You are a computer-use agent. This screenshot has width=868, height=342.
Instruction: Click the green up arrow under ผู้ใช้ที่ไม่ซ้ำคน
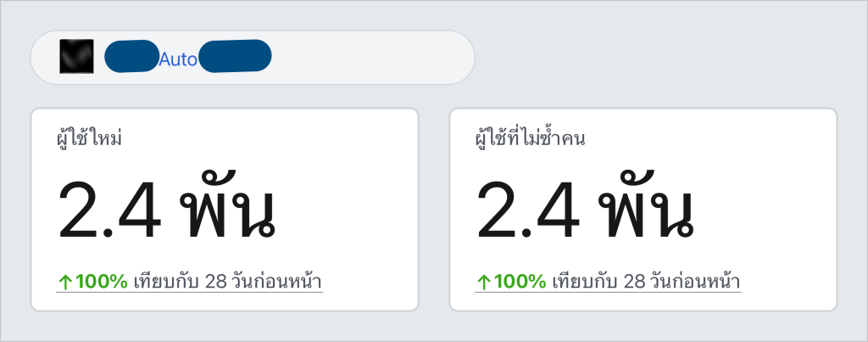click(483, 283)
